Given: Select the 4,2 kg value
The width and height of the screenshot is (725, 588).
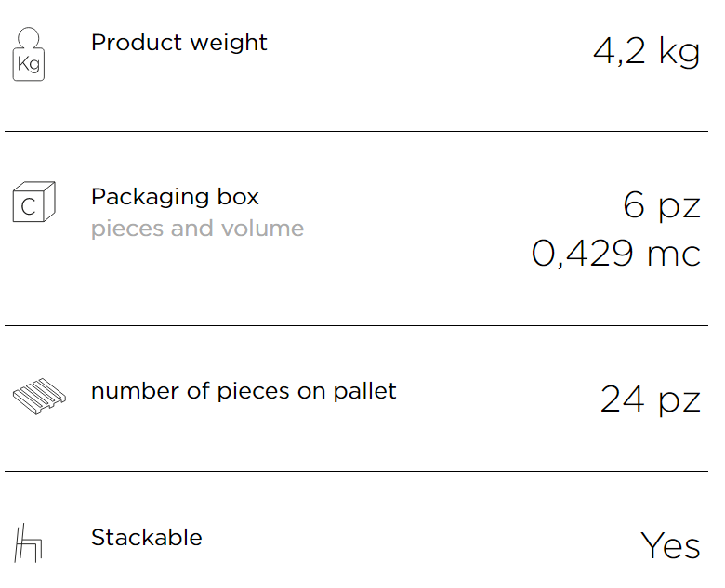Looking at the screenshot, I should 646,51.
